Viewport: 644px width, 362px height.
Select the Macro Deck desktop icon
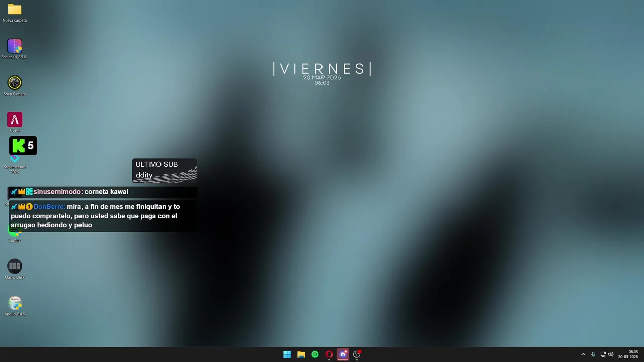[15, 269]
